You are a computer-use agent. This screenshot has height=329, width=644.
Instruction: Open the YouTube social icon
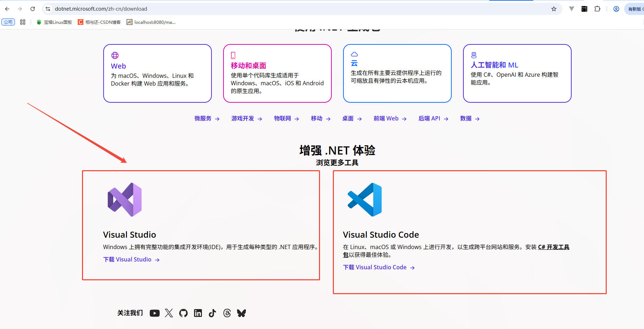tap(155, 313)
